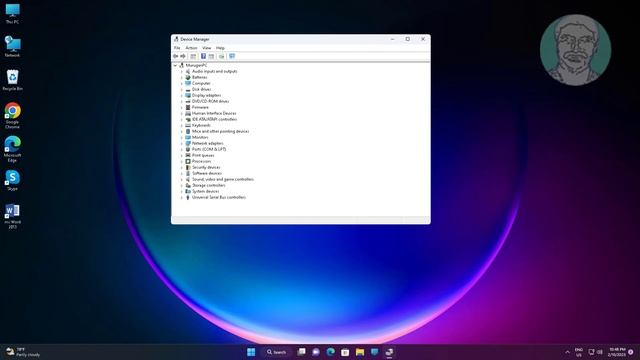640x360 pixels.
Task: Expand the Keyboards category
Action: point(182,125)
